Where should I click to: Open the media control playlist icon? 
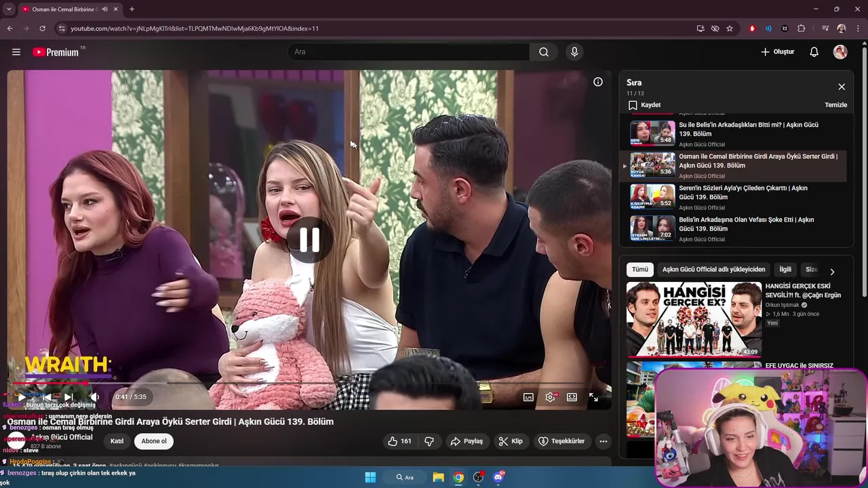[825, 28]
